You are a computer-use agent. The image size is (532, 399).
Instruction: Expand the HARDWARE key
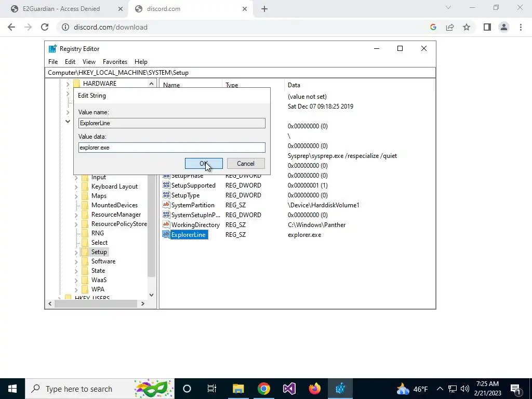pyautogui.click(x=68, y=84)
